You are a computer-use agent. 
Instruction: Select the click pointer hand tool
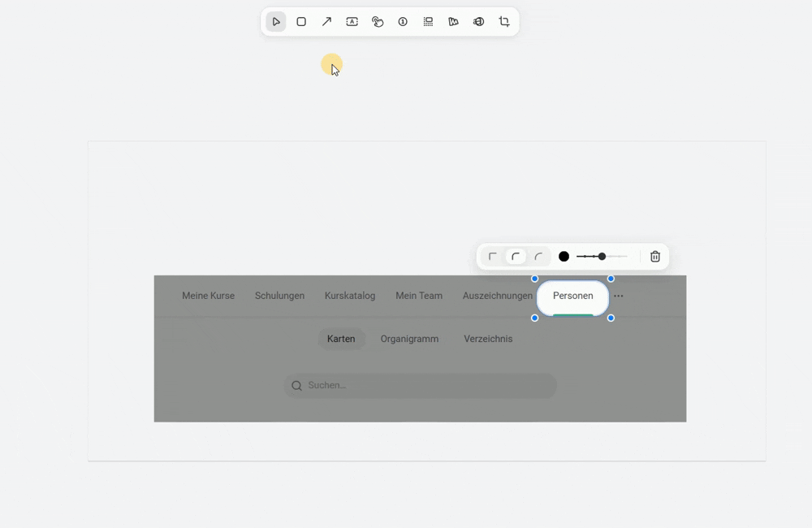(378, 22)
